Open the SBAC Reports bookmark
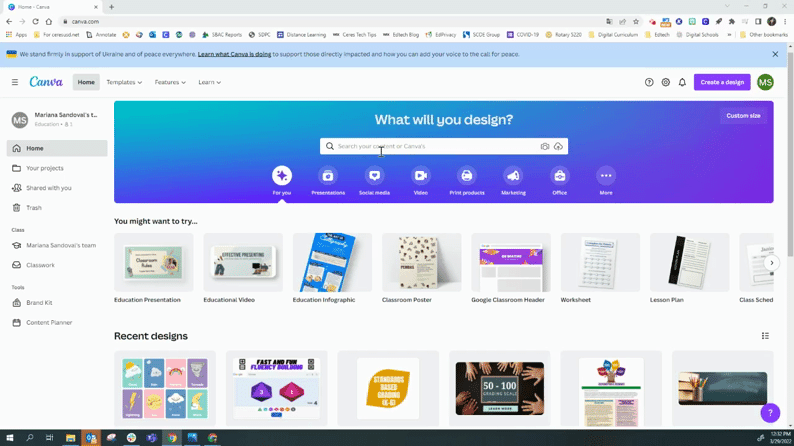This screenshot has height=446, width=794. [222, 35]
